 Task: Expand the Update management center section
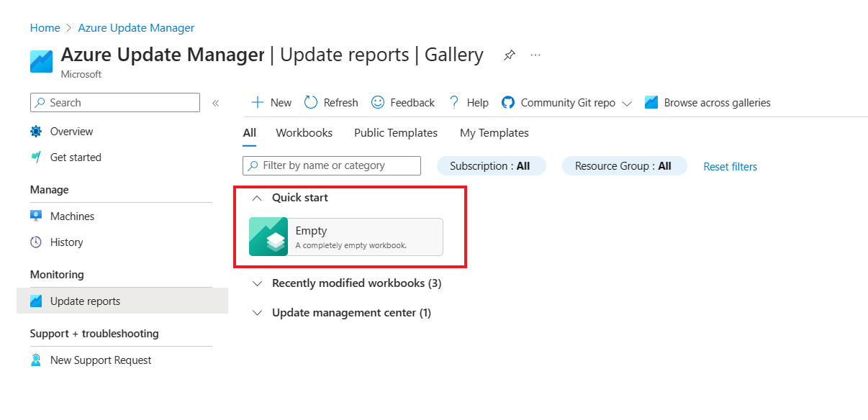(x=258, y=312)
